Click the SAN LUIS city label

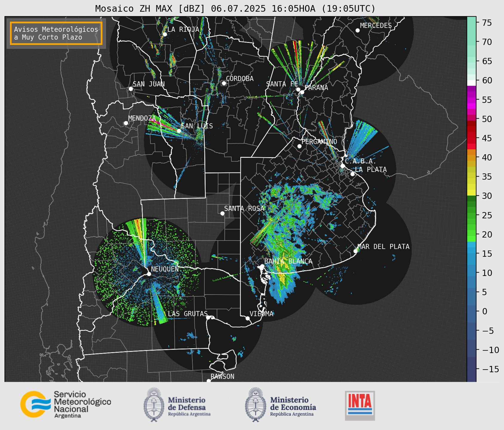pyautogui.click(x=197, y=126)
